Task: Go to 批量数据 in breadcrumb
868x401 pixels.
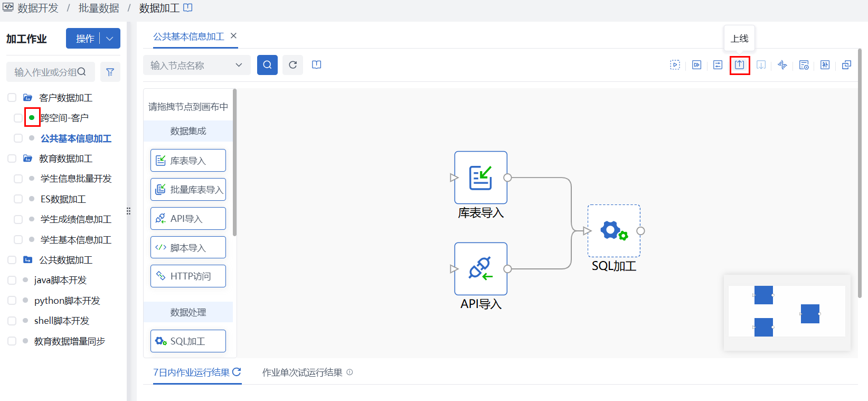Action: click(x=99, y=8)
